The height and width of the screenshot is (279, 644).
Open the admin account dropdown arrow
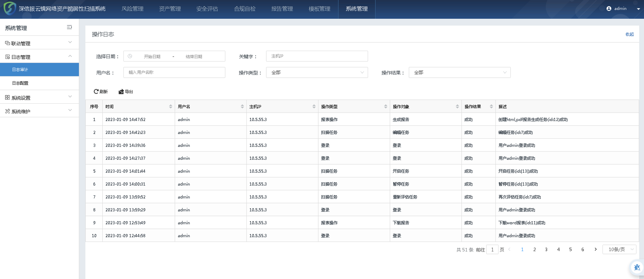[638, 9]
